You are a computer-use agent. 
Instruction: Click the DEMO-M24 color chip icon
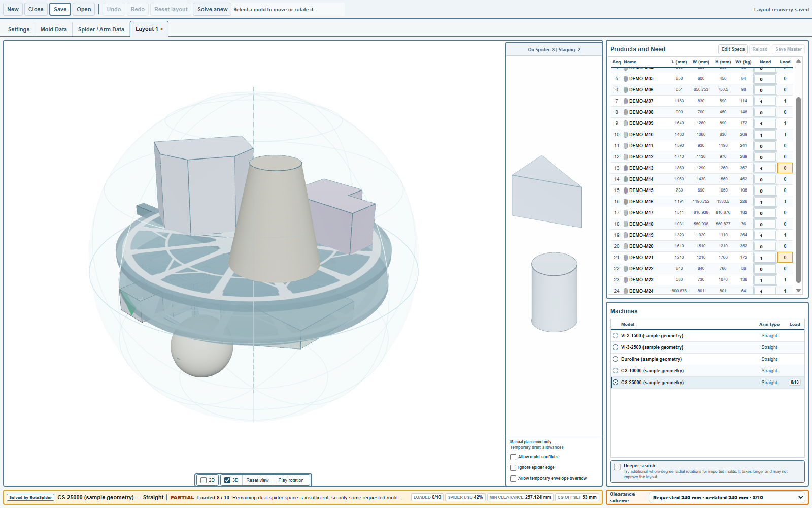click(626, 291)
